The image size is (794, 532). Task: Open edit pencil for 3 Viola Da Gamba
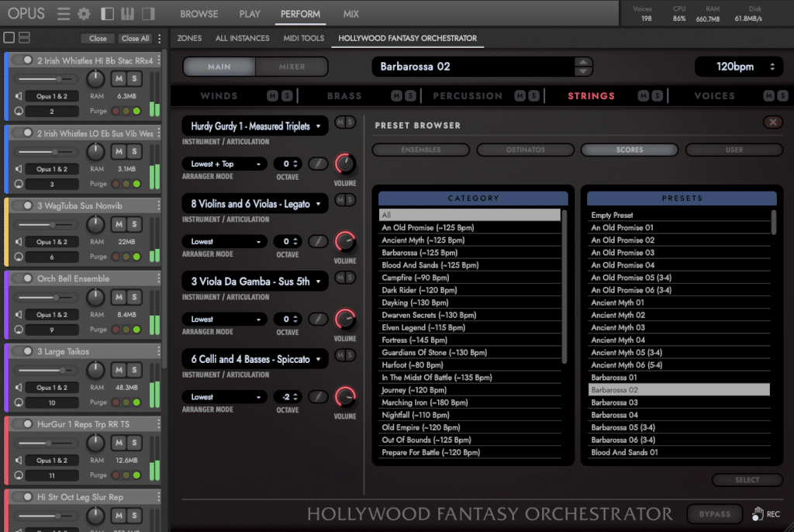tap(318, 320)
